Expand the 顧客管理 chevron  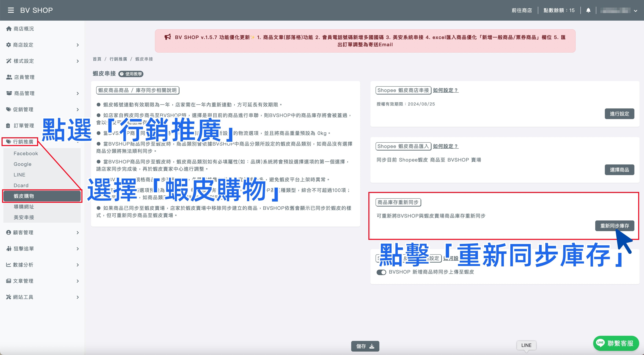tap(77, 233)
